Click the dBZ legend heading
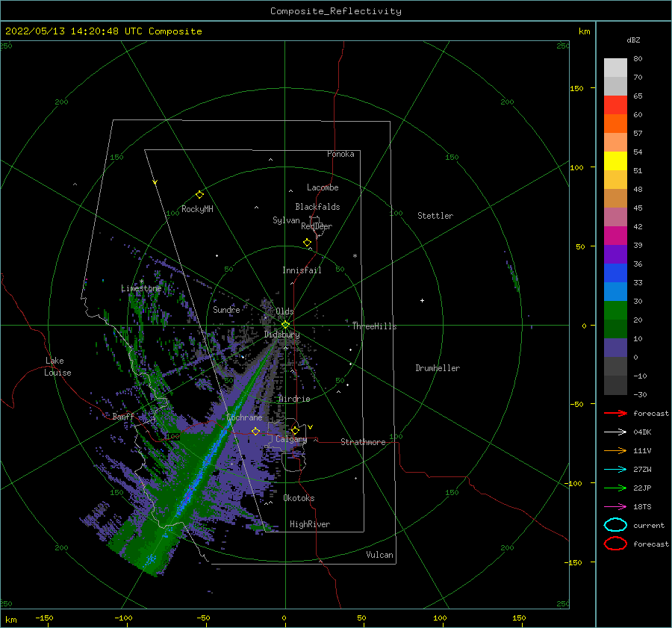This screenshot has width=672, height=628. [x=633, y=40]
